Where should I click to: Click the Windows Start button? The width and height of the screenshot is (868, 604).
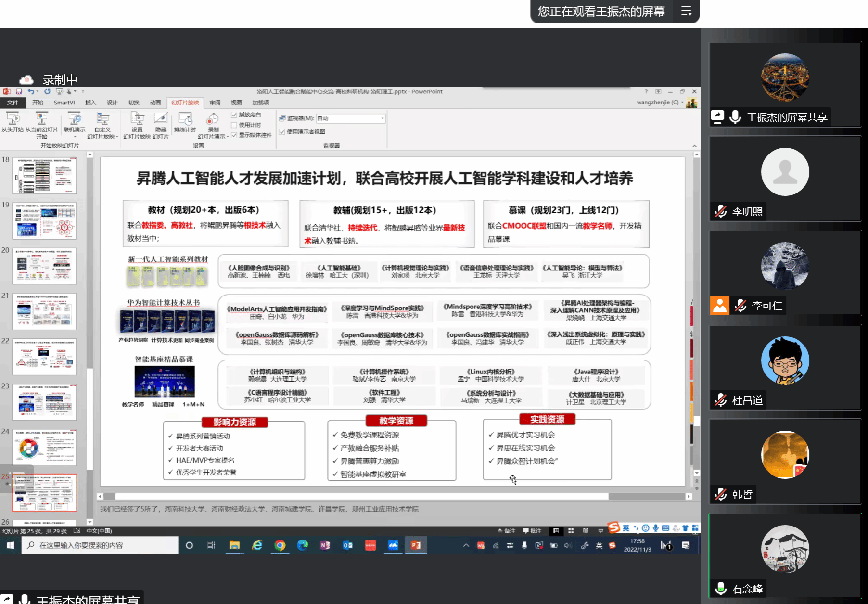(11, 545)
